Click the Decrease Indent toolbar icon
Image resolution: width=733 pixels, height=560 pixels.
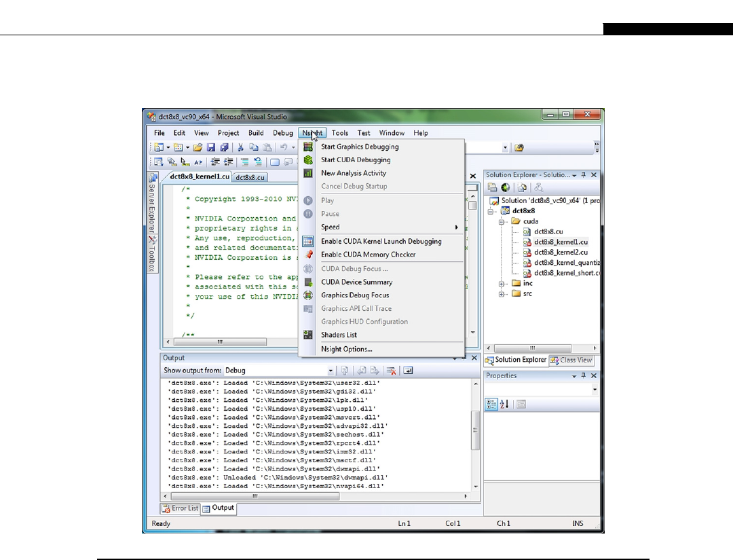pyautogui.click(x=215, y=162)
